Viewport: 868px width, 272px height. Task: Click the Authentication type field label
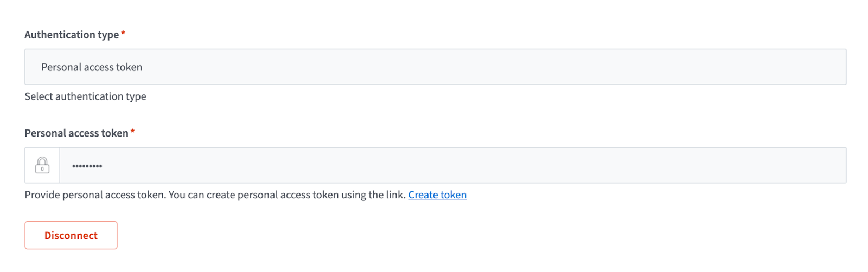tap(72, 35)
